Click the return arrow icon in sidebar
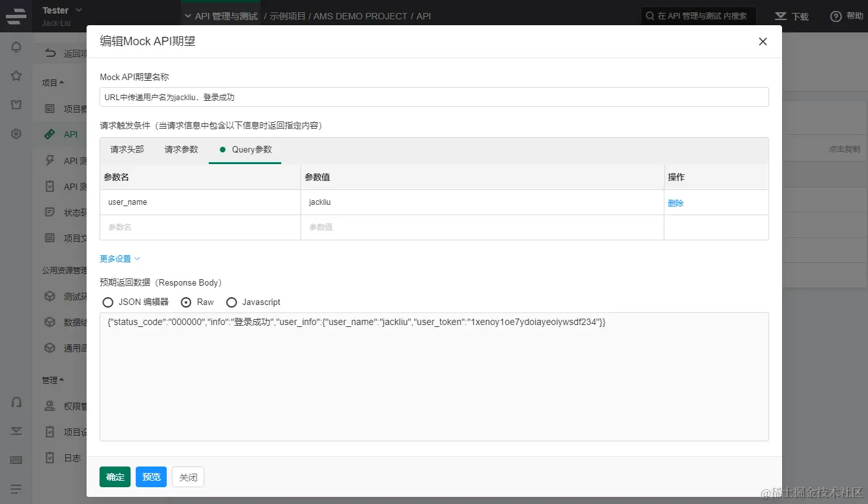 (49, 54)
